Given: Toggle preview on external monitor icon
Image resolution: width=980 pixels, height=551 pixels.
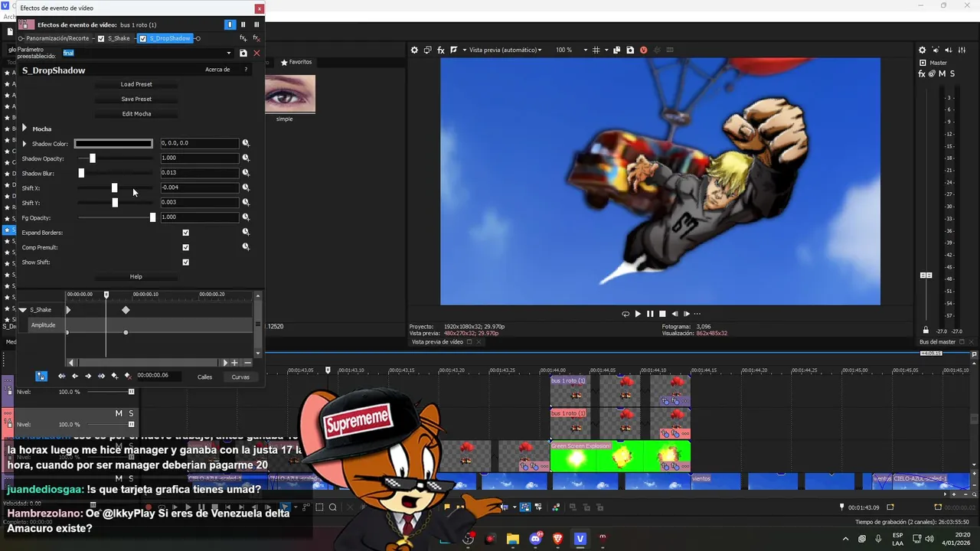Looking at the screenshot, I should pyautogui.click(x=427, y=50).
